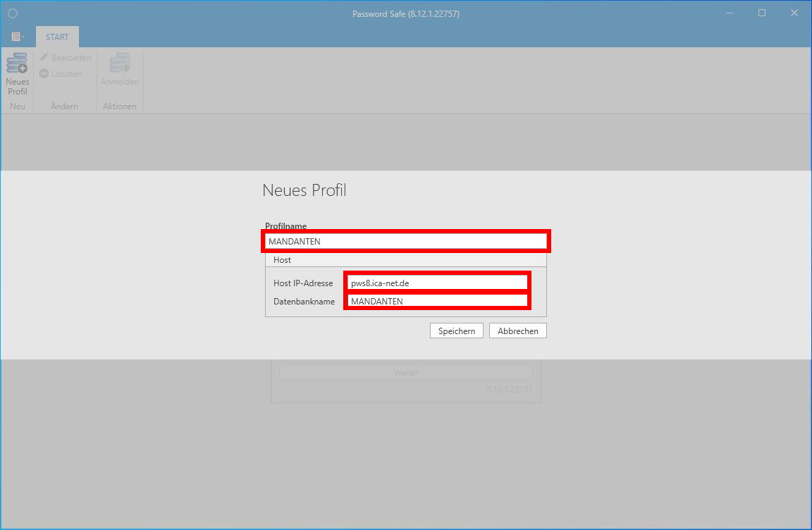Click the version number 8.12.1.22757 below Weiter
This screenshot has height=530, width=812.
point(509,390)
